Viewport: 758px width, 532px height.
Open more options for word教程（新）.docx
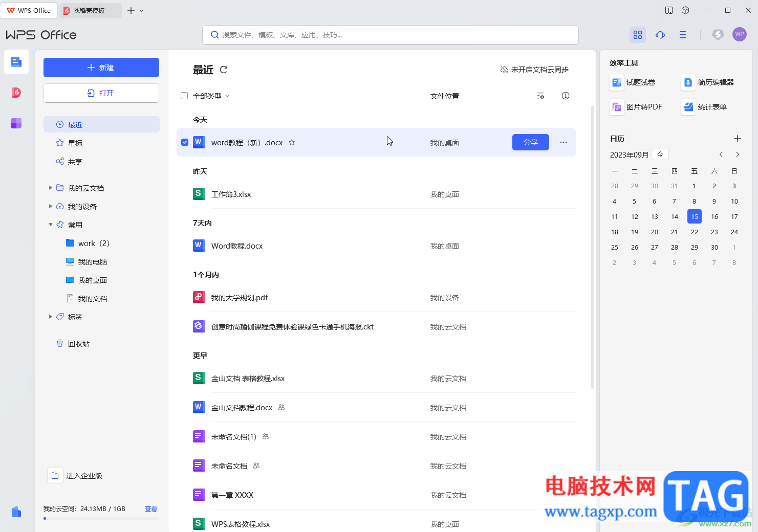click(x=564, y=142)
